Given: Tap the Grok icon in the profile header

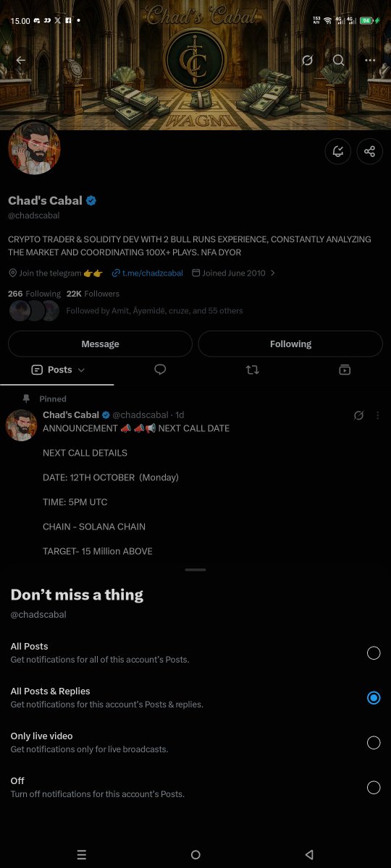Looking at the screenshot, I should tap(307, 60).
